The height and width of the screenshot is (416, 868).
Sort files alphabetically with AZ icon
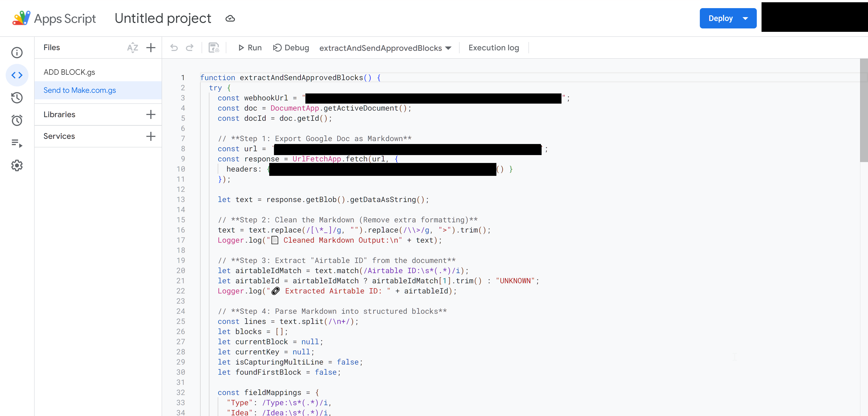[x=132, y=48]
